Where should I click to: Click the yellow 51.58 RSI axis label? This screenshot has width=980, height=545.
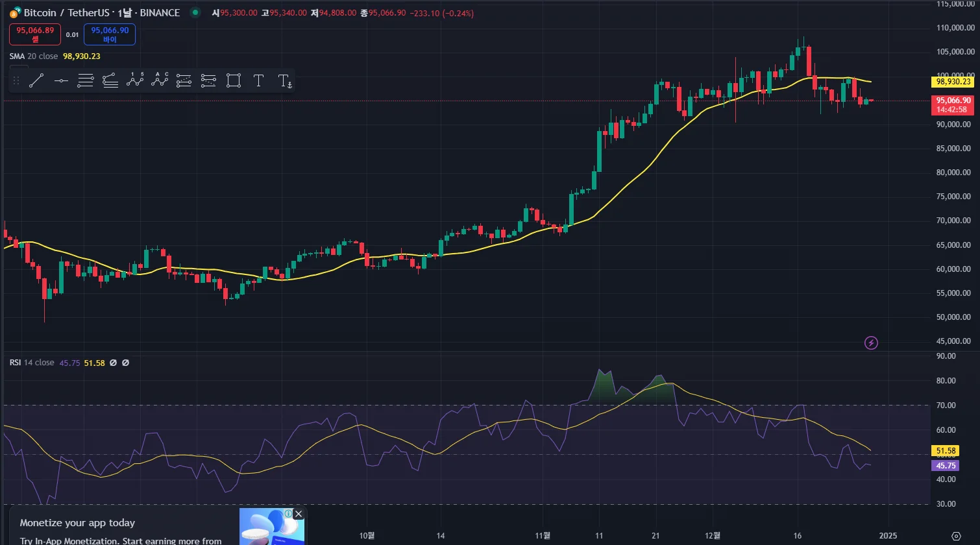point(947,451)
